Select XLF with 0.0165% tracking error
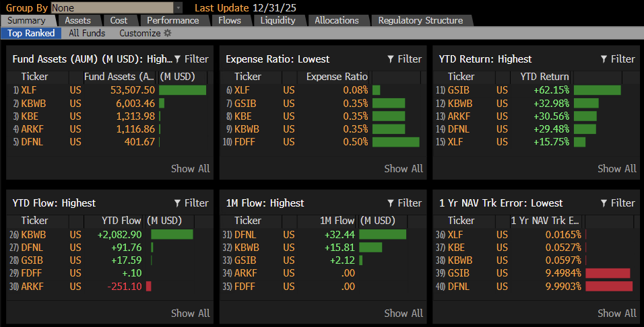Screen dimensions: 644x327 coord(455,235)
